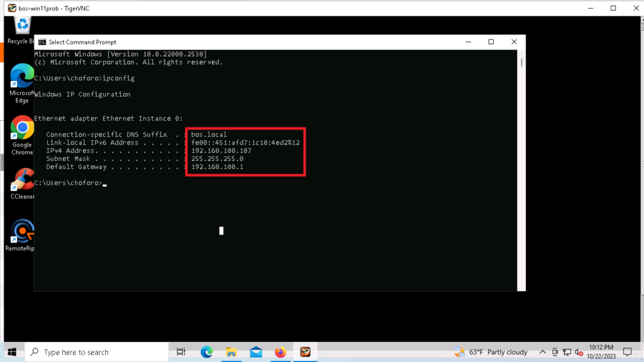The image size is (644, 362).
Task: Click the TigerVNC app icon in title bar
Action: 12,8
